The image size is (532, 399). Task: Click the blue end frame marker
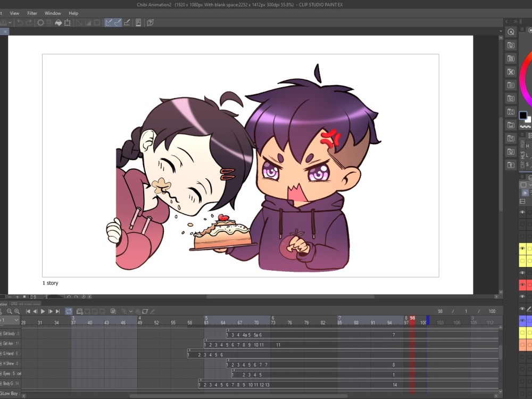428,320
